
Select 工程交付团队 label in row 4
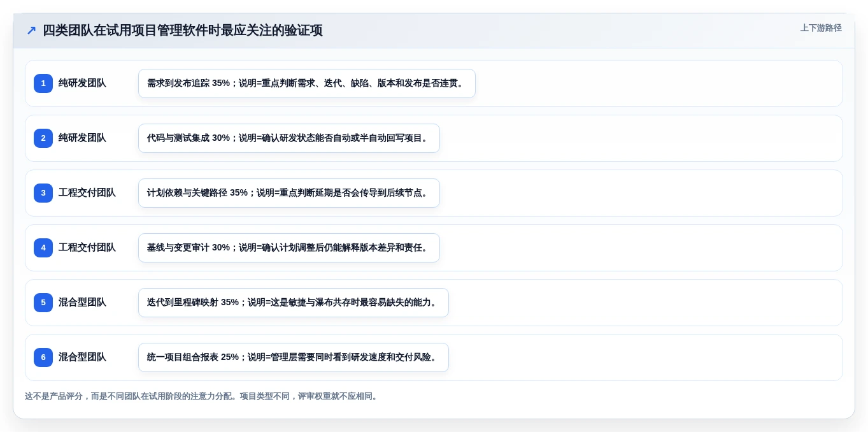87,248
